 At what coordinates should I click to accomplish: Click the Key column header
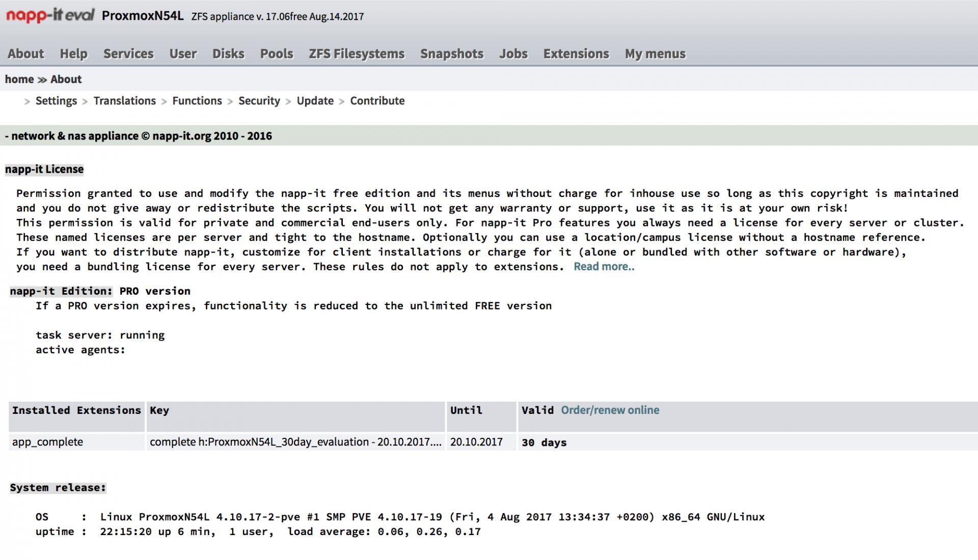coord(296,416)
